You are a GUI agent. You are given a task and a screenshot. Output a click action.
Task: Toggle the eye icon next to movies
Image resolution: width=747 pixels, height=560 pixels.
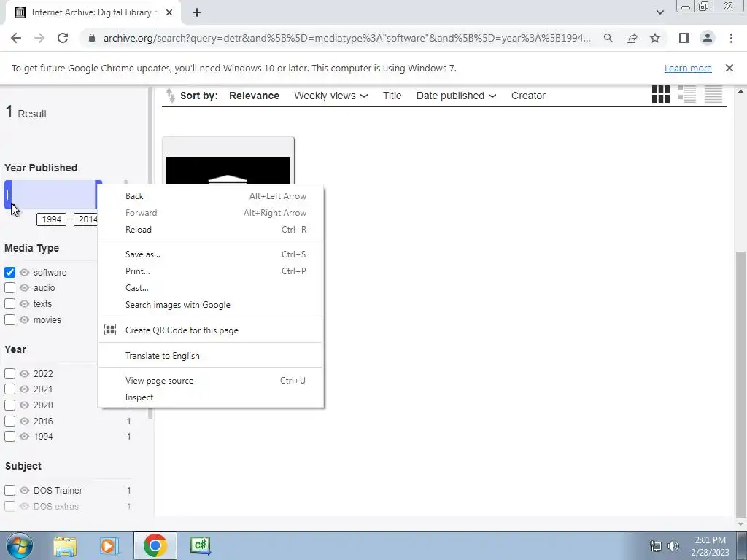pos(24,319)
